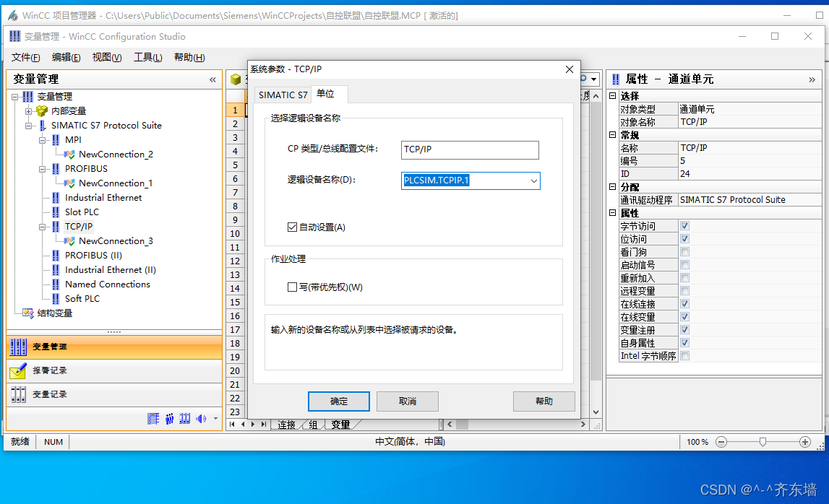The image size is (829, 504).
Task: Open the 报警记录 editor in the navigation bar
Action: [x=114, y=371]
